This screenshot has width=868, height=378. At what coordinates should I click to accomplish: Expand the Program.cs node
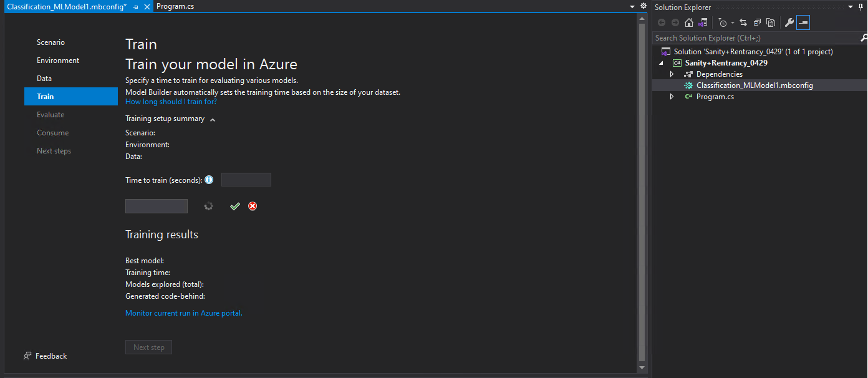[x=672, y=97]
